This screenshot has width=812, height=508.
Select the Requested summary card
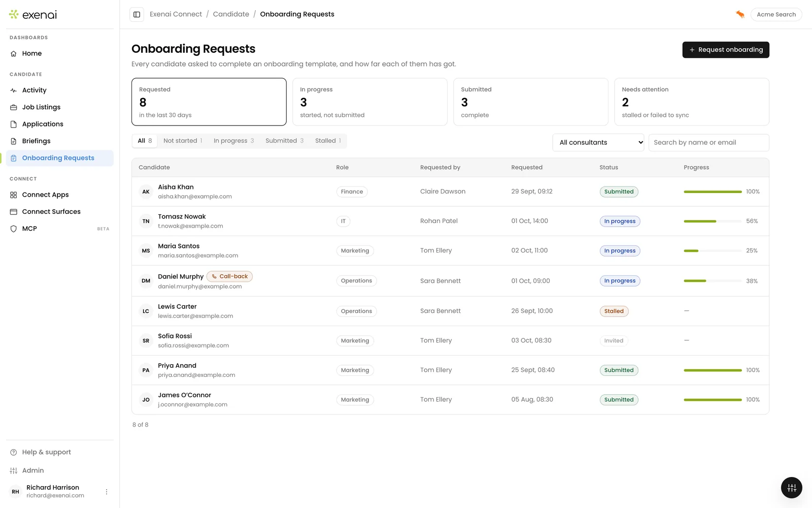(x=209, y=102)
